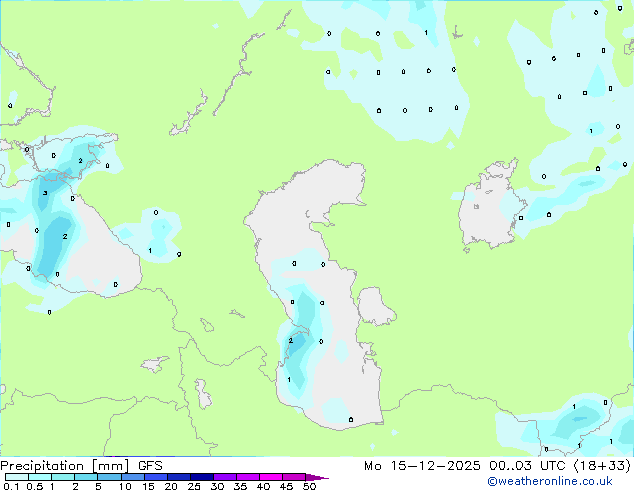Click the 25–30 mm navy legend swatch

click(202, 477)
